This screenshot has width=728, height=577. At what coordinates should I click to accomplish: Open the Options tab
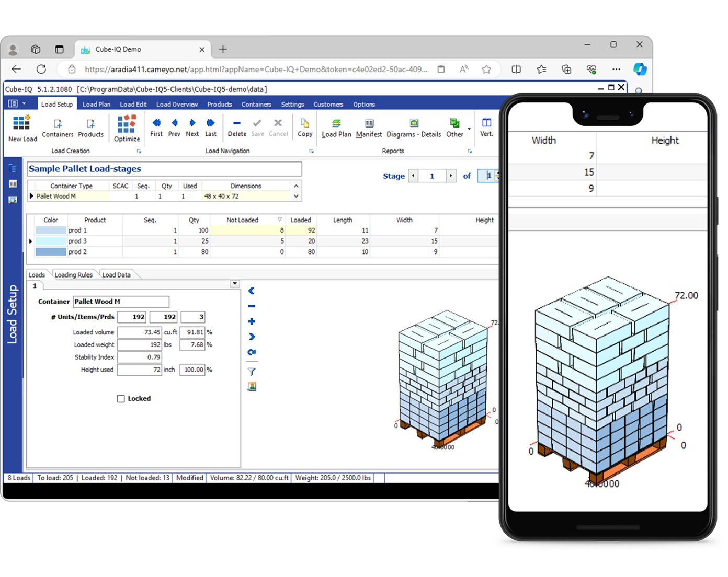pos(364,104)
